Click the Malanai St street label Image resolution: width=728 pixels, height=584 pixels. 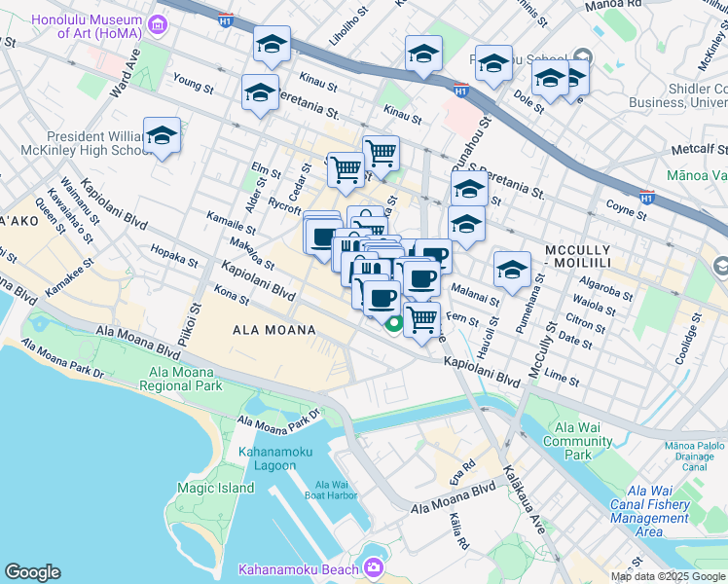[475, 295]
